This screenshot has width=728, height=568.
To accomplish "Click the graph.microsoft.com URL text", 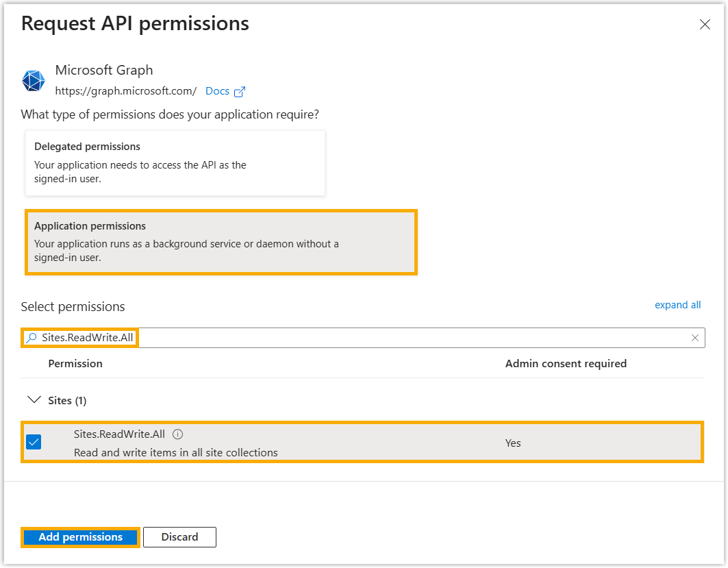I will [x=126, y=91].
